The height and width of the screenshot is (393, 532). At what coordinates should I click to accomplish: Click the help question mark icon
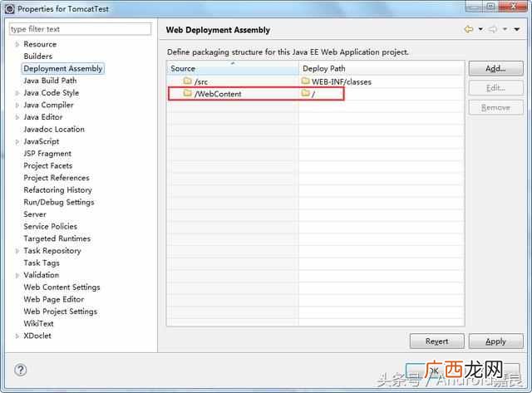[x=20, y=370]
